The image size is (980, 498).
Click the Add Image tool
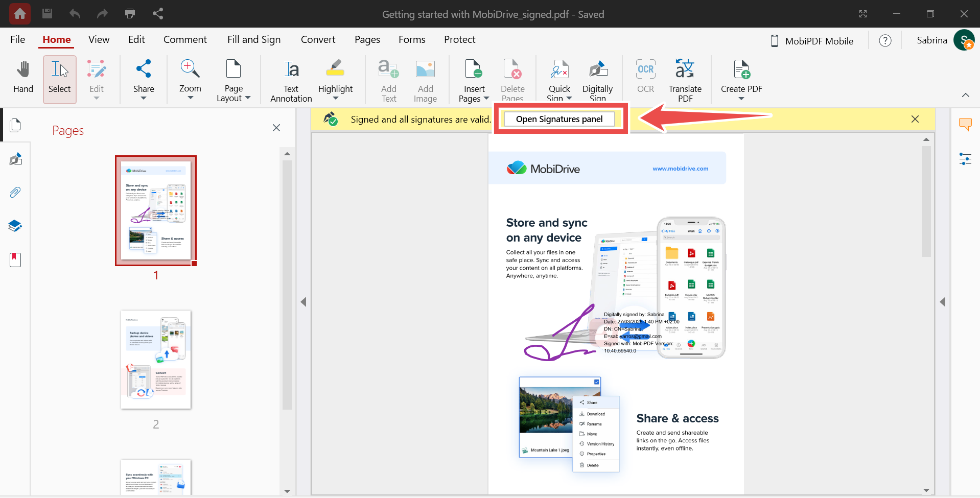(x=425, y=80)
